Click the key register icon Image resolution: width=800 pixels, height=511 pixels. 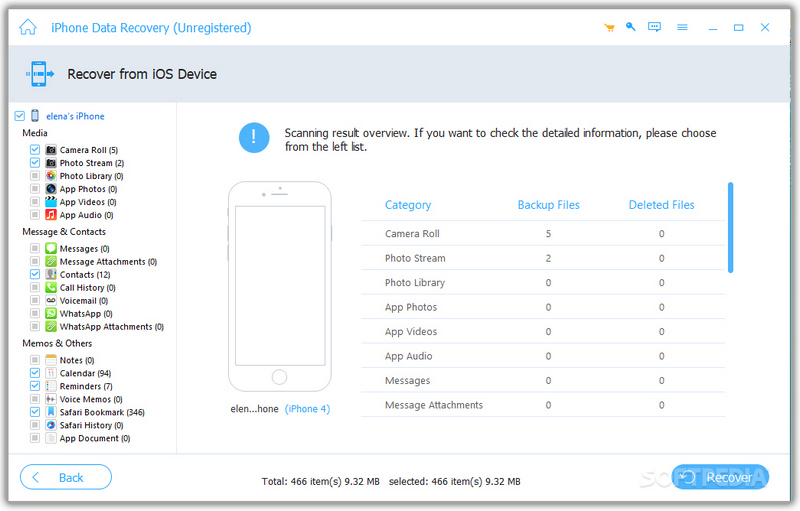coord(631,27)
